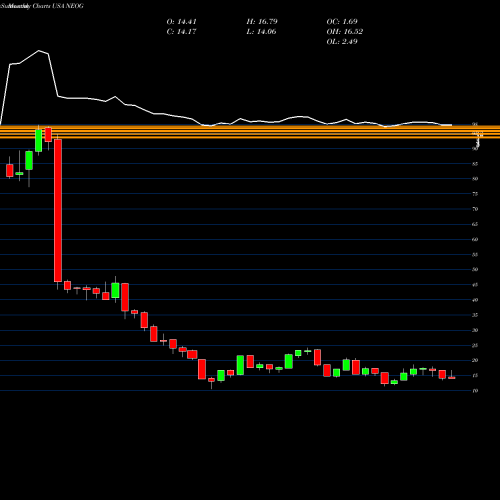The height and width of the screenshot is (500, 500).
Task: Click the close price value C: 14.17
Action: coord(181,32)
